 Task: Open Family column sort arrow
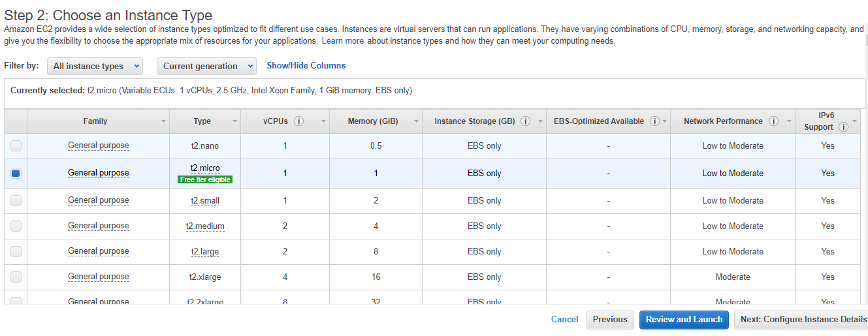pyautogui.click(x=163, y=122)
